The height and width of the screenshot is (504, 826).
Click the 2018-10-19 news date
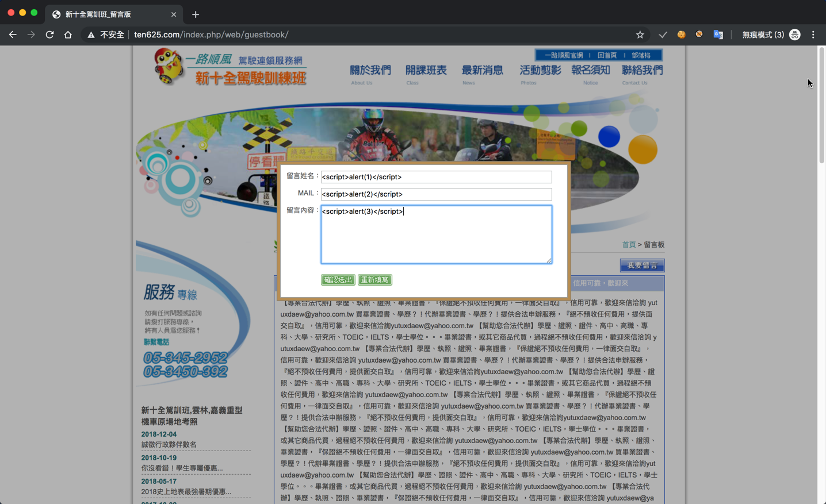click(x=159, y=458)
